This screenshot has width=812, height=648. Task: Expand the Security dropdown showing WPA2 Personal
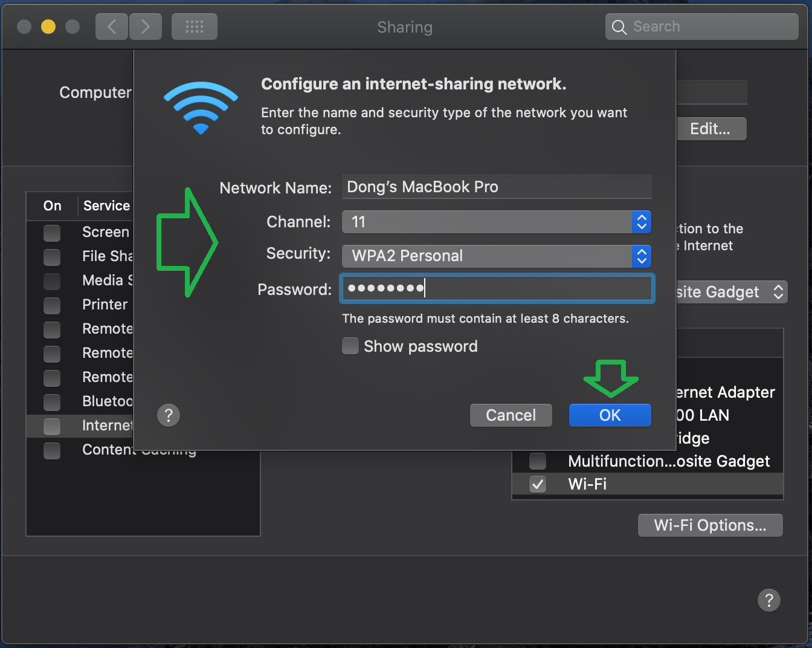coord(496,256)
